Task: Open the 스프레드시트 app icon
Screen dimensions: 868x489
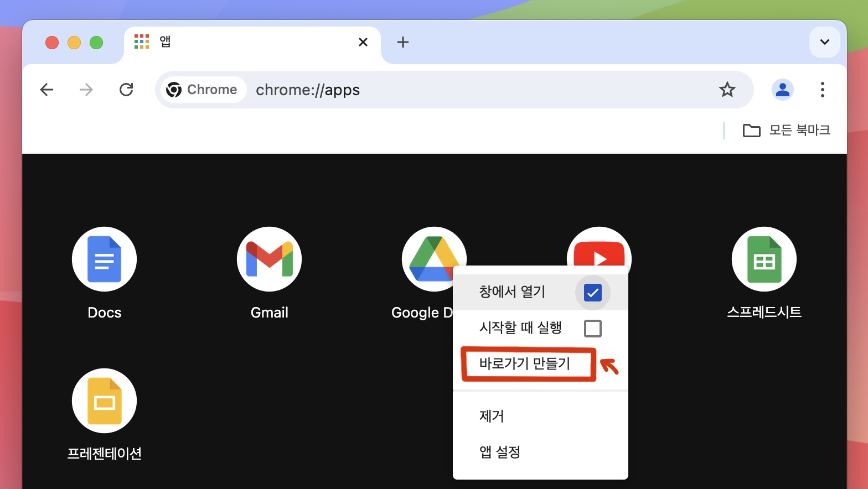Action: tap(764, 259)
